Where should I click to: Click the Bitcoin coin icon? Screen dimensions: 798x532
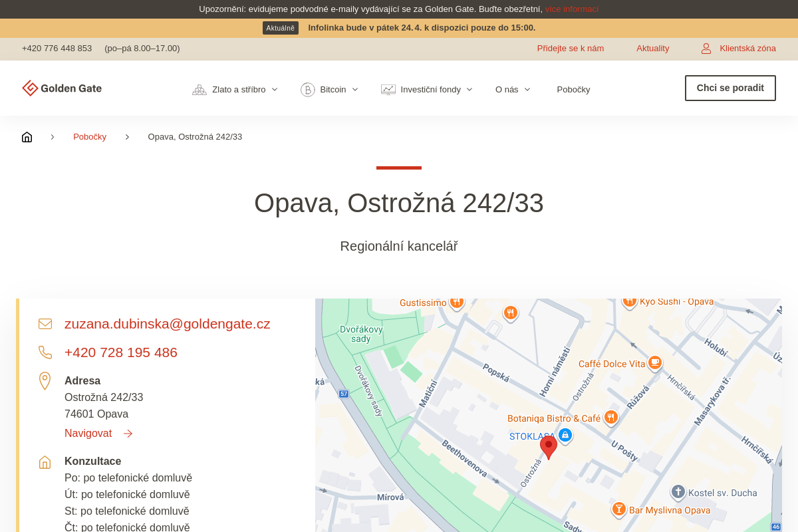308,90
